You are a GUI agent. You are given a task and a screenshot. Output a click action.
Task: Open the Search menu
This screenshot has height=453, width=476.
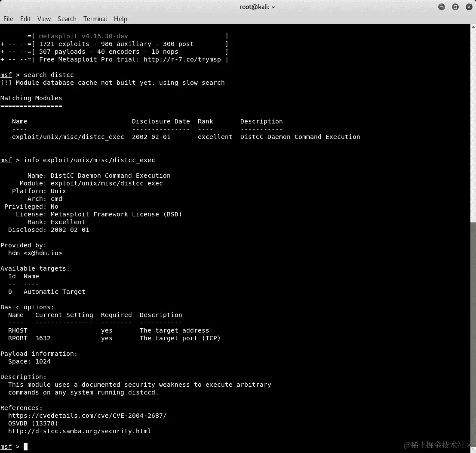(67, 19)
